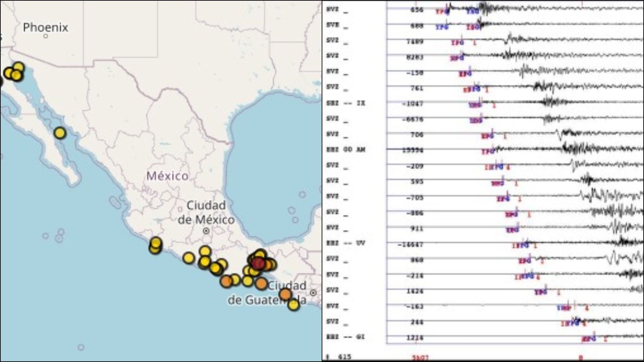The width and height of the screenshot is (644, 362).
Task: Click the dark red earthquake marker on the map
Action: tap(258, 263)
